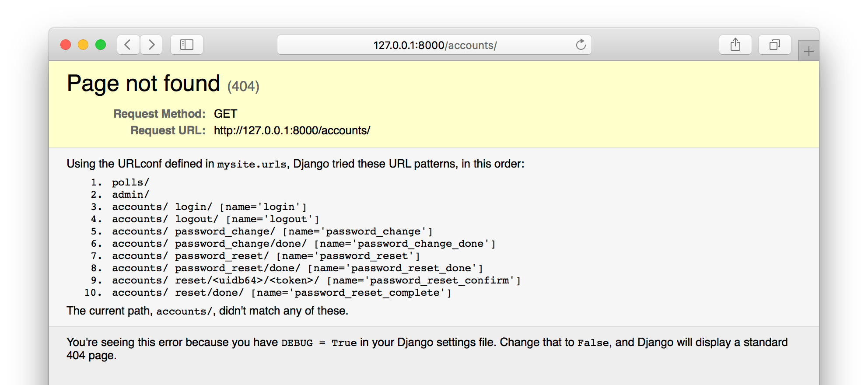
Task: Click the Request URL link text
Action: click(291, 130)
